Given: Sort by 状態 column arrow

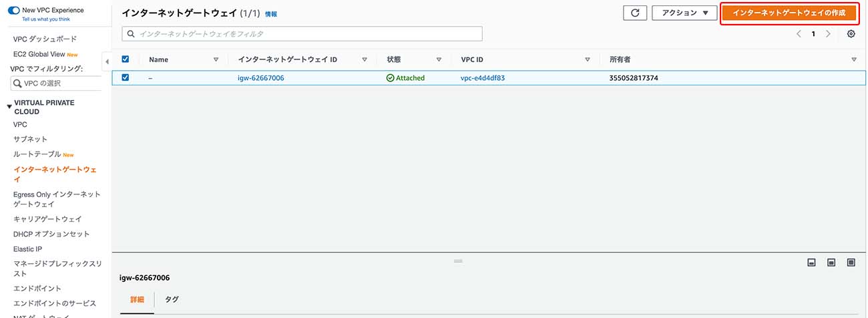Looking at the screenshot, I should click(439, 59).
